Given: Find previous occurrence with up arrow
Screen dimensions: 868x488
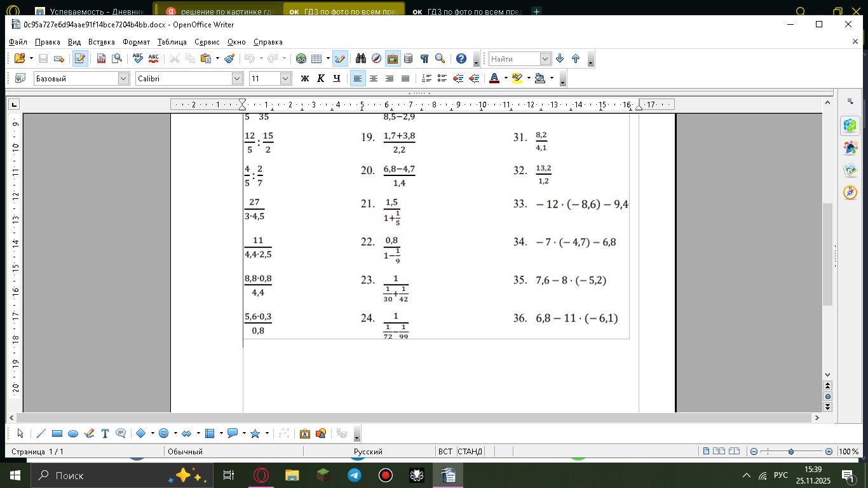Looking at the screenshot, I should 576,58.
